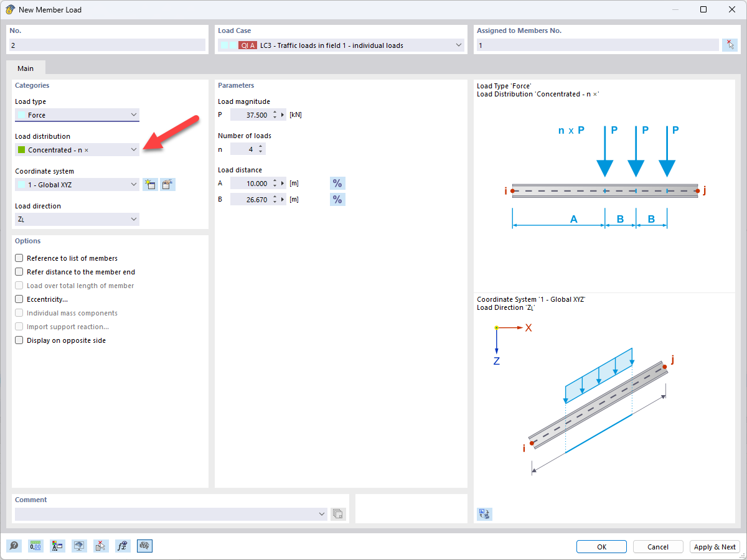Viewport: 747px width, 560px height.
Task: Click the Apply & Next button
Action: coord(715,546)
